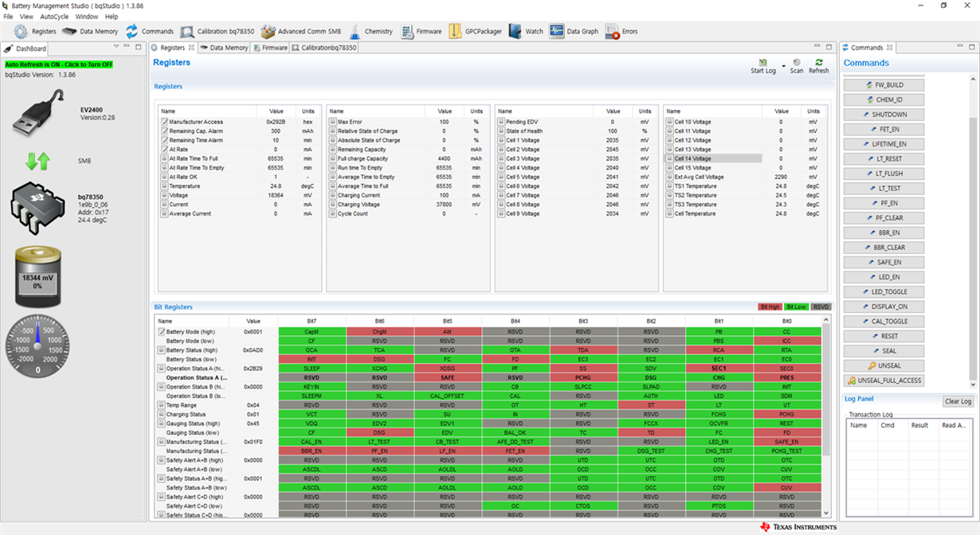Expand Battery Status (high) row
Screen dimensions: 980x535
[x=162, y=350]
